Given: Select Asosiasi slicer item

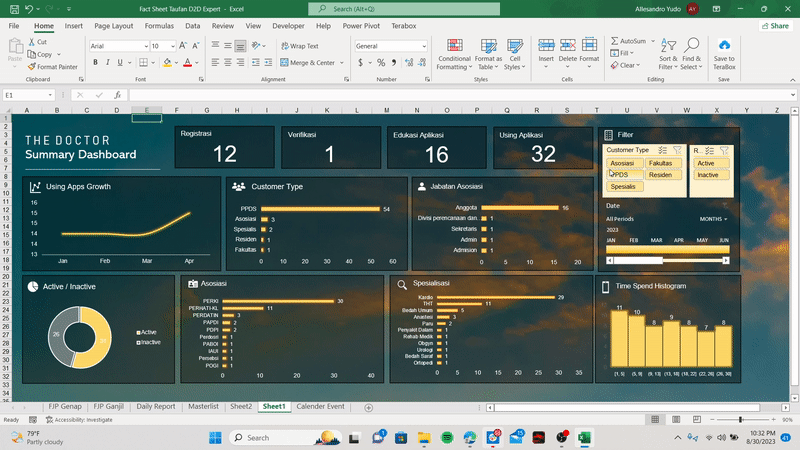Looking at the screenshot, I should click(624, 163).
